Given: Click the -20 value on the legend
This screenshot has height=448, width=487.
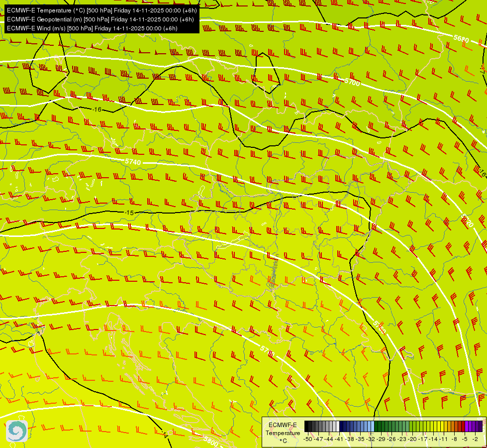Looking at the screenshot, I should tap(413, 439).
